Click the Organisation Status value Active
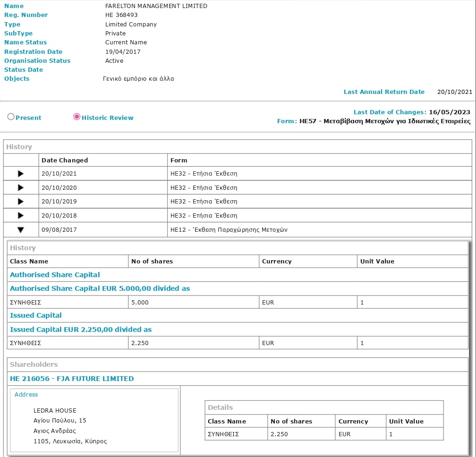This screenshot has height=457, width=476. [114, 61]
